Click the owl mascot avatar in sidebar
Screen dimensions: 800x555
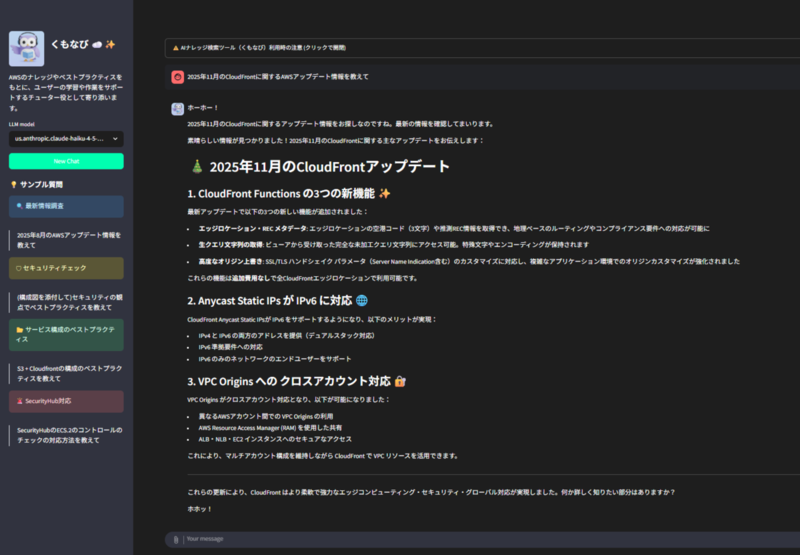click(x=27, y=48)
